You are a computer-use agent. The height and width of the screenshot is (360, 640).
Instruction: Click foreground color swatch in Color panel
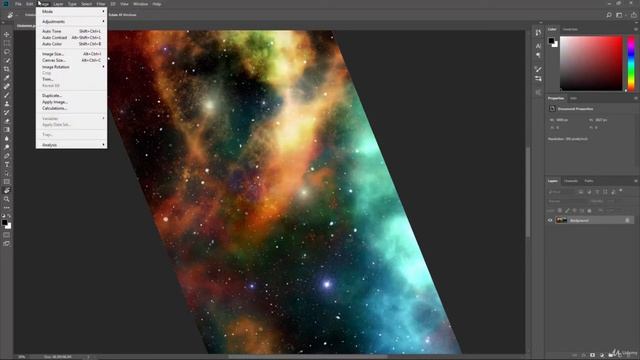tap(551, 40)
